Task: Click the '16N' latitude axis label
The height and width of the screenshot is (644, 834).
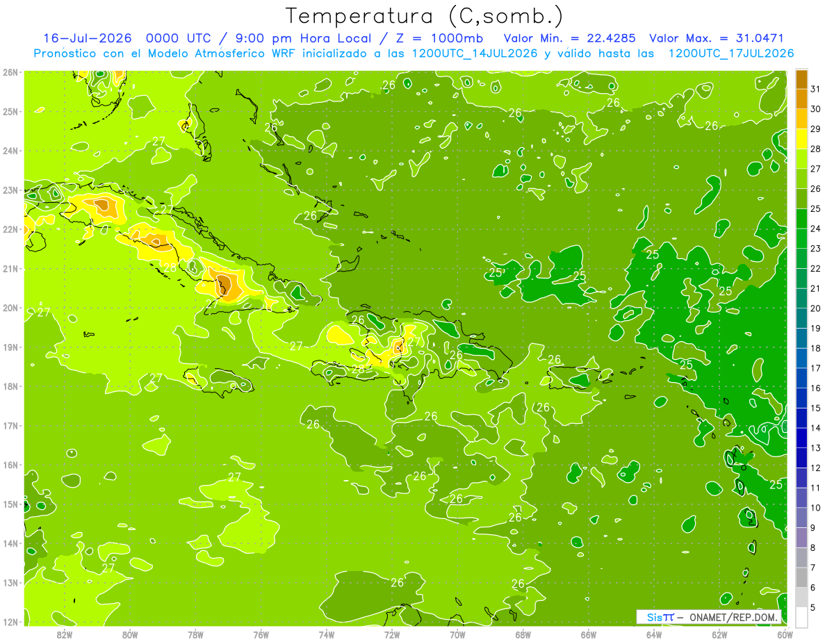Action: point(10,465)
